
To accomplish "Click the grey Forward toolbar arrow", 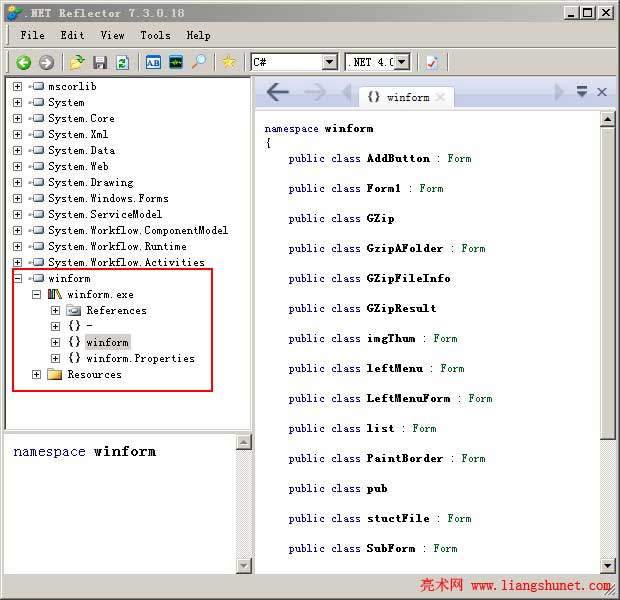I will [46, 62].
